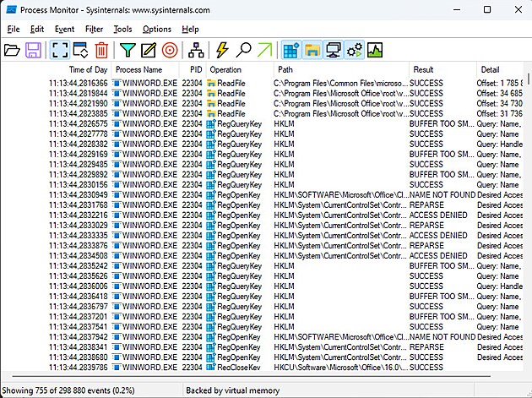
Task: Toggle Show Network Activity icon
Action: 334,50
